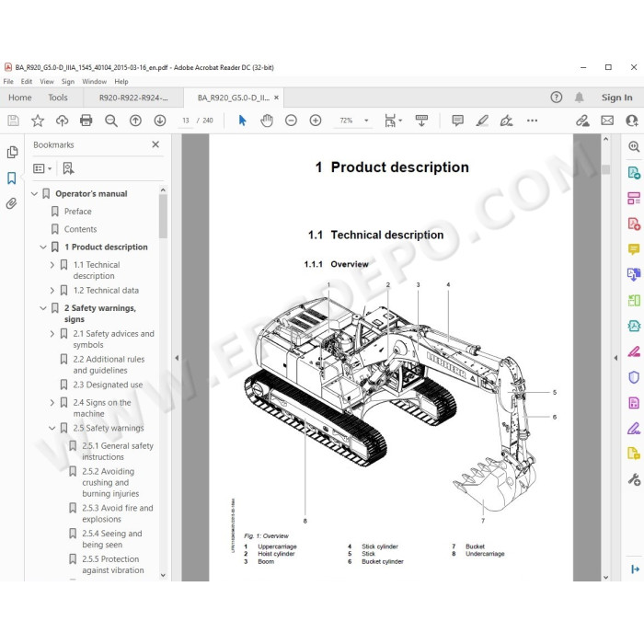This screenshot has width=644, height=644.
Task: Open page thumbnails panel
Action: tap(12, 153)
